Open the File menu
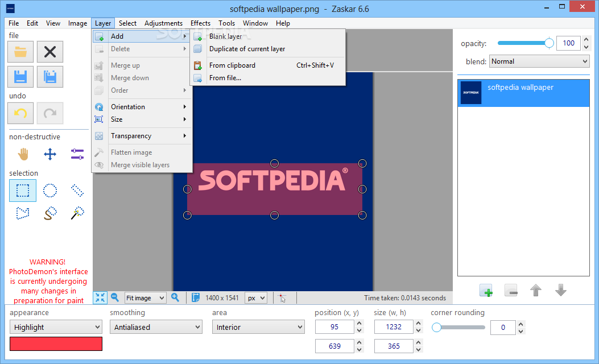599x364 pixels. click(14, 23)
